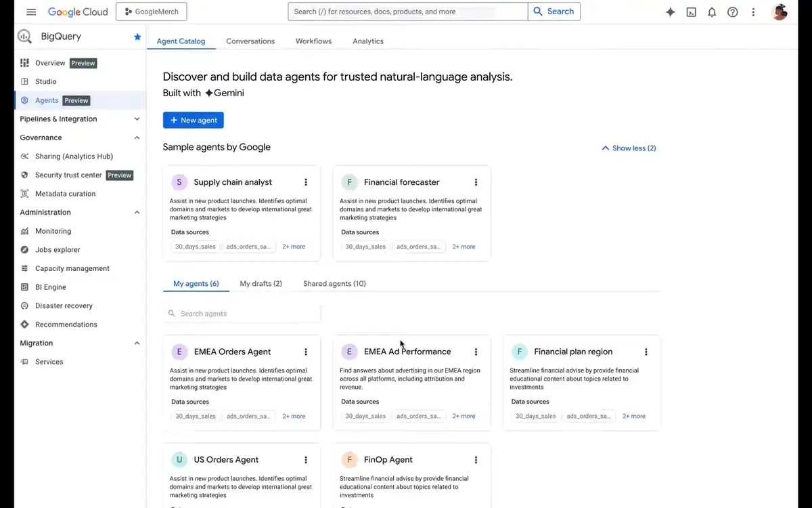This screenshot has height=508, width=812.
Task: Expand Pipelines & Integration section
Action: (137, 119)
